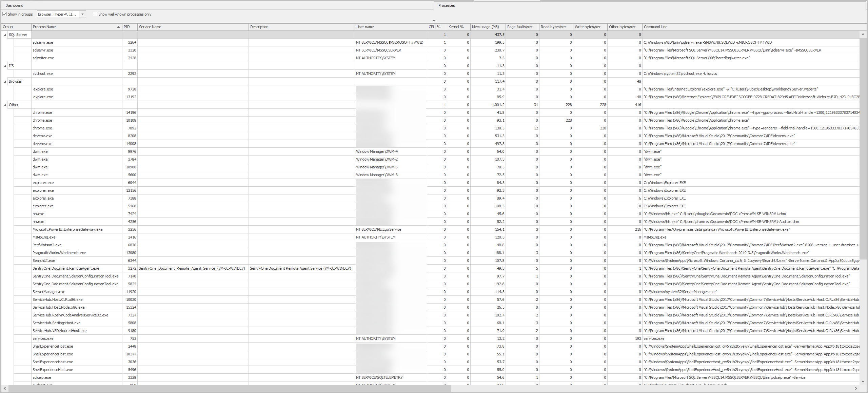Click the collapse chevron above the CPU % column

(x=433, y=20)
